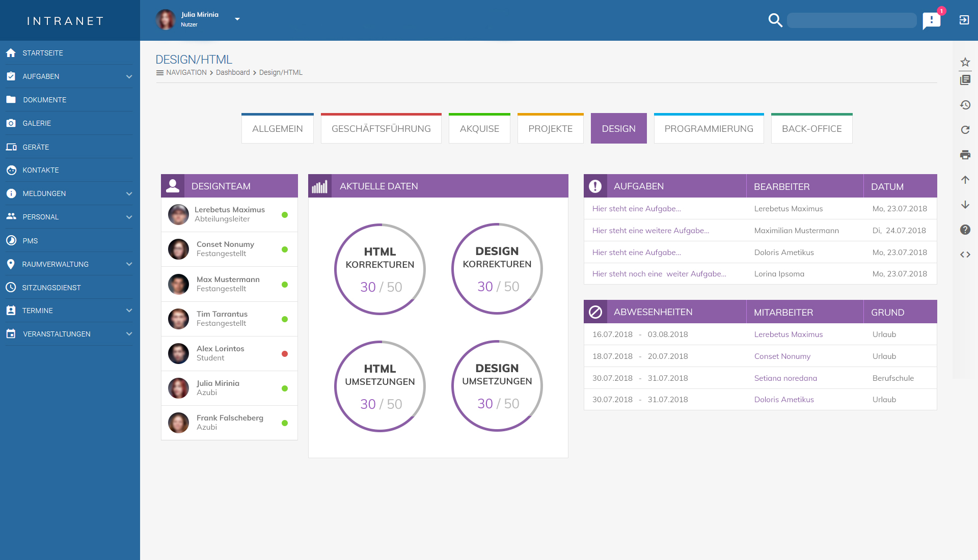Viewport: 978px width, 560px height.
Task: Click the search input field
Action: pyautogui.click(x=852, y=20)
